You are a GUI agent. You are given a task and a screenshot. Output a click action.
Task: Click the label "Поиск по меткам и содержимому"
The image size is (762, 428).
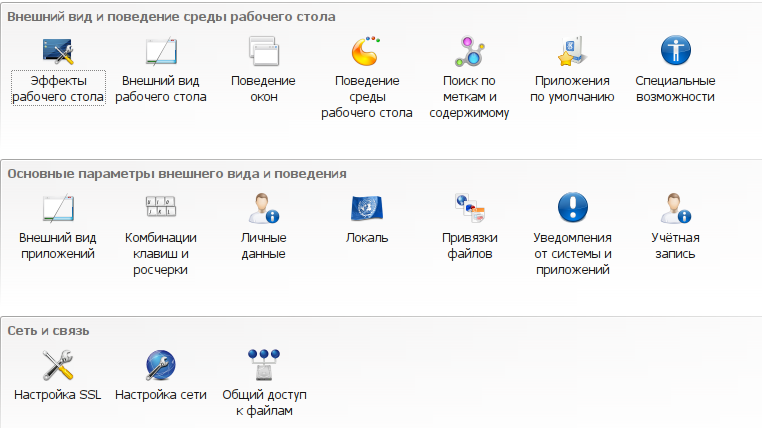tap(469, 96)
